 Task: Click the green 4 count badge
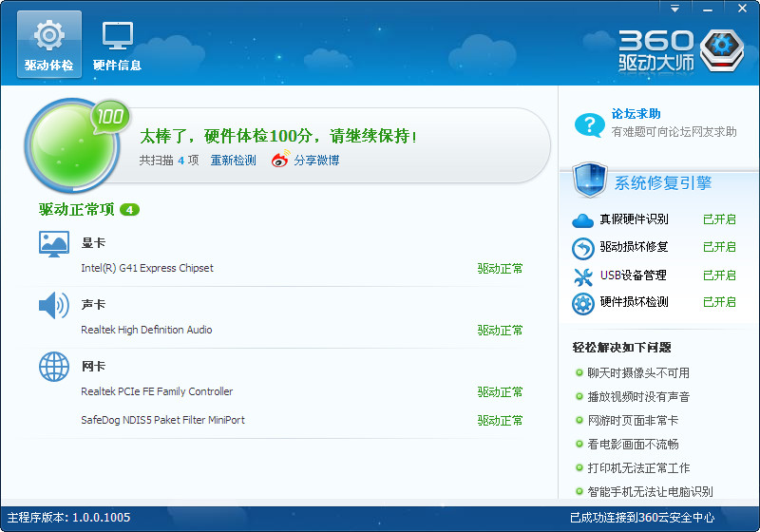pos(129,210)
